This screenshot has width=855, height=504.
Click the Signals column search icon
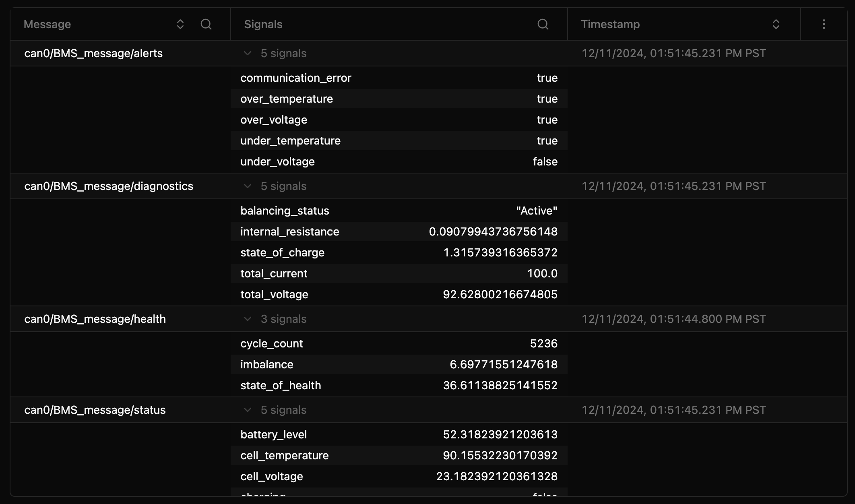(543, 24)
